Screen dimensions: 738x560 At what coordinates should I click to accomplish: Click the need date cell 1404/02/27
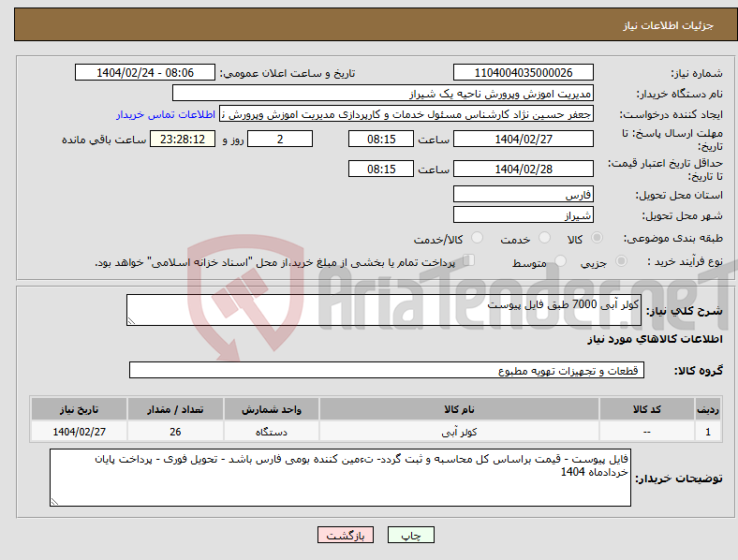click(x=79, y=432)
